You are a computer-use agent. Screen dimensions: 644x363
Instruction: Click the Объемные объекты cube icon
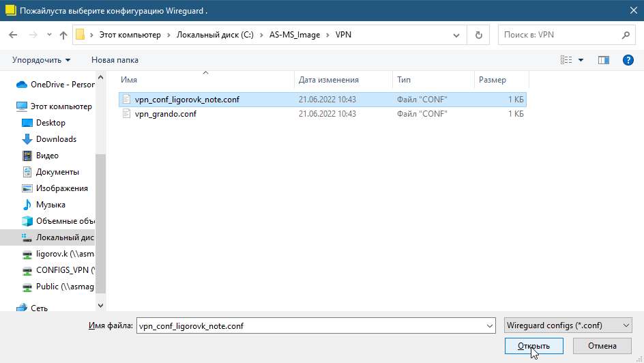pos(27,221)
